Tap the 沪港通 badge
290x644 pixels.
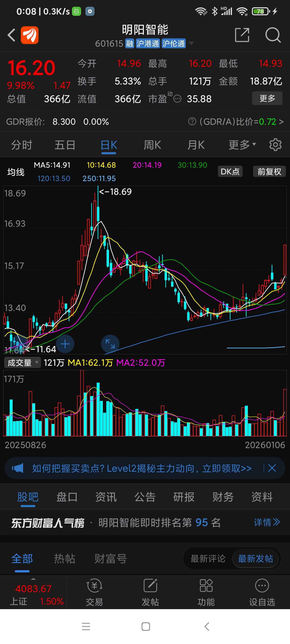click(x=148, y=43)
